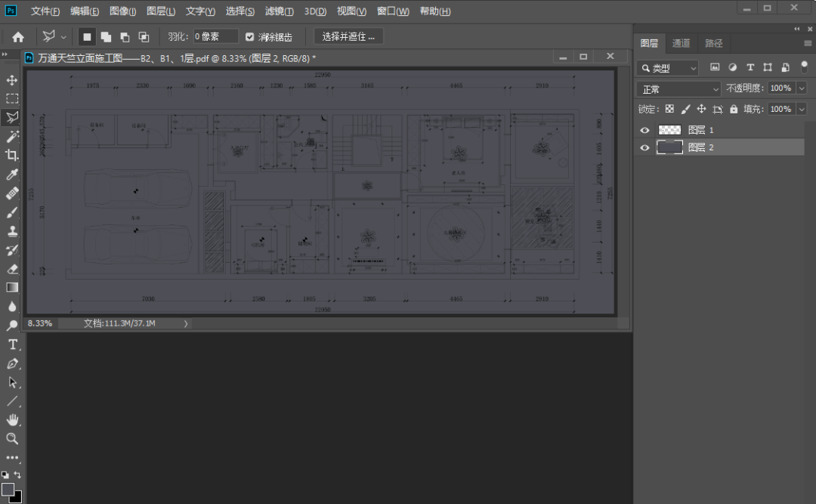Open the blend mode 正常 dropdown
The image size is (816, 504).
[678, 89]
